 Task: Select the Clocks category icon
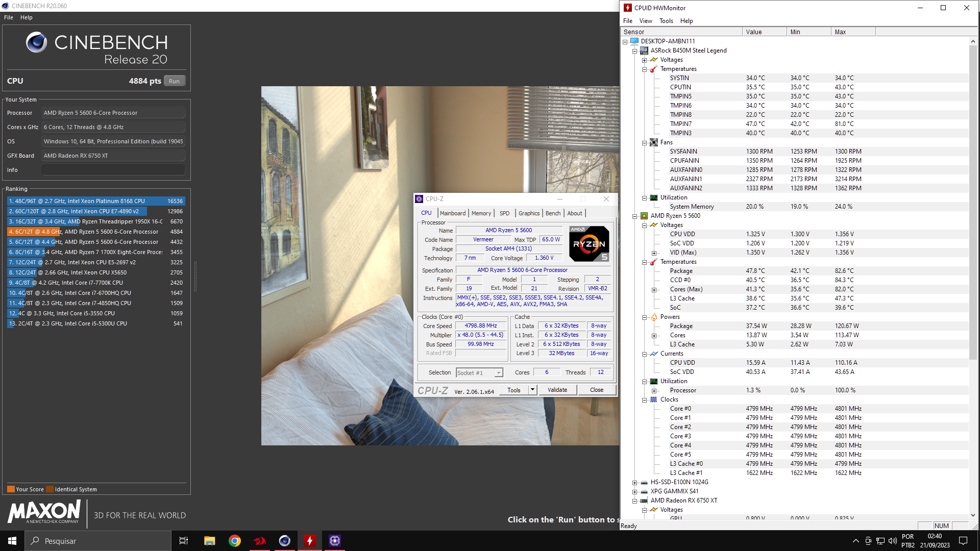pos(654,399)
